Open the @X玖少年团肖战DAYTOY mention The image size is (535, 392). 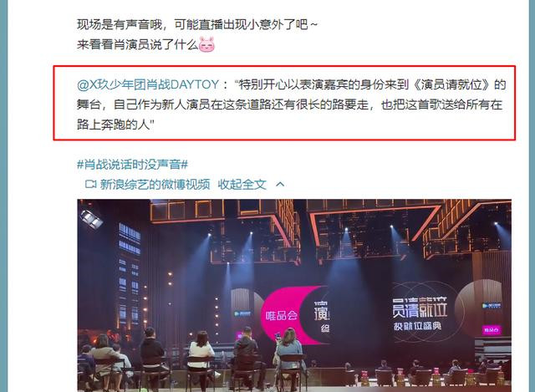click(x=147, y=84)
